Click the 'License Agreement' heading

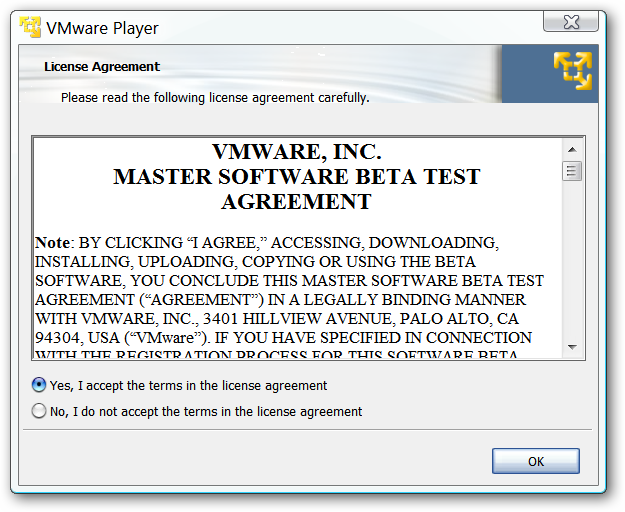click(x=102, y=67)
